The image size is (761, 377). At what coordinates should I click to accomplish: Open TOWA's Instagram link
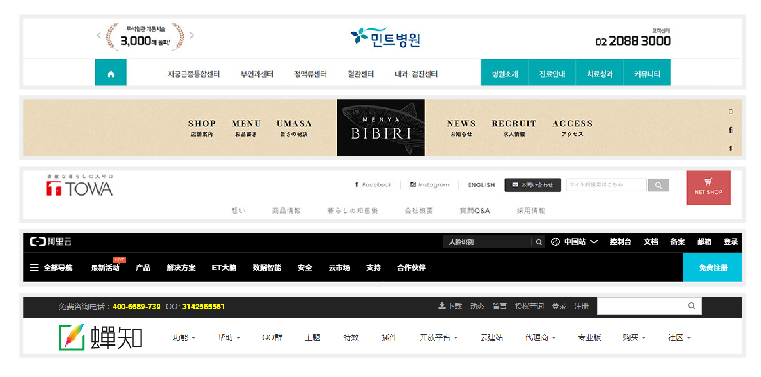click(x=430, y=185)
